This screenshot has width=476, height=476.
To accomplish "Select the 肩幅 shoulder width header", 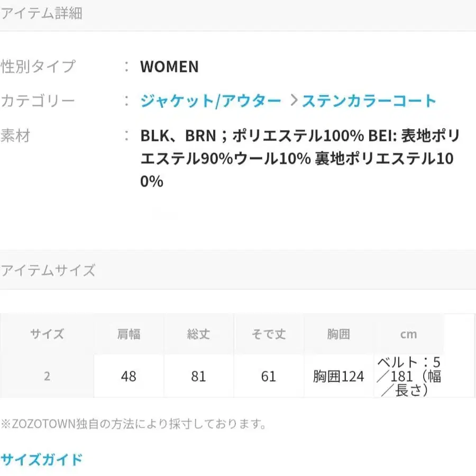I will pyautogui.click(x=128, y=334).
